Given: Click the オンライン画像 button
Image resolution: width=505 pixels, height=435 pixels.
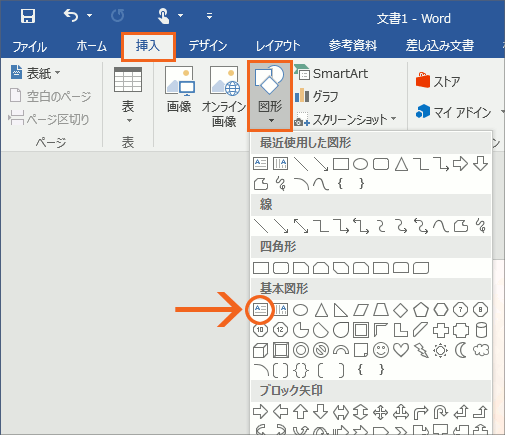Looking at the screenshot, I should tap(224, 97).
